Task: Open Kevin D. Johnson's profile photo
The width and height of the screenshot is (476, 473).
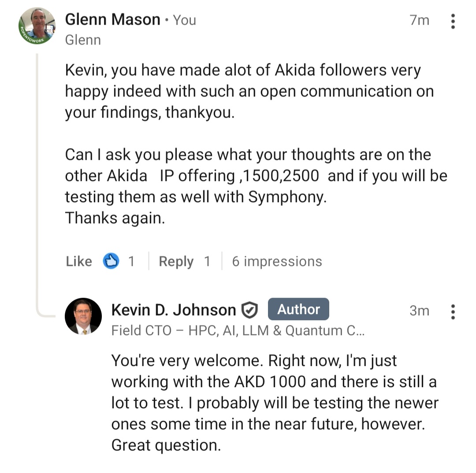Action: point(83,316)
